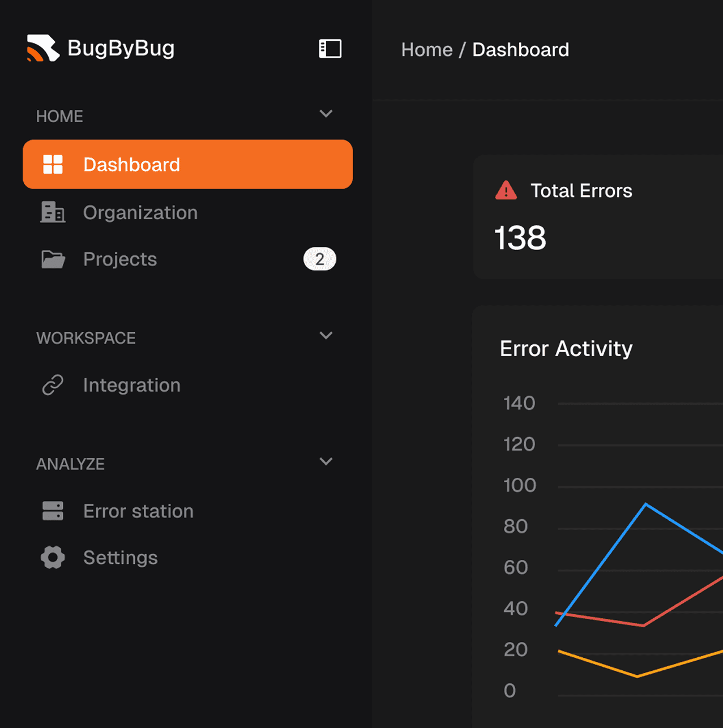Click the Total Errors card title
Viewport: 723px width, 728px height.
click(581, 191)
